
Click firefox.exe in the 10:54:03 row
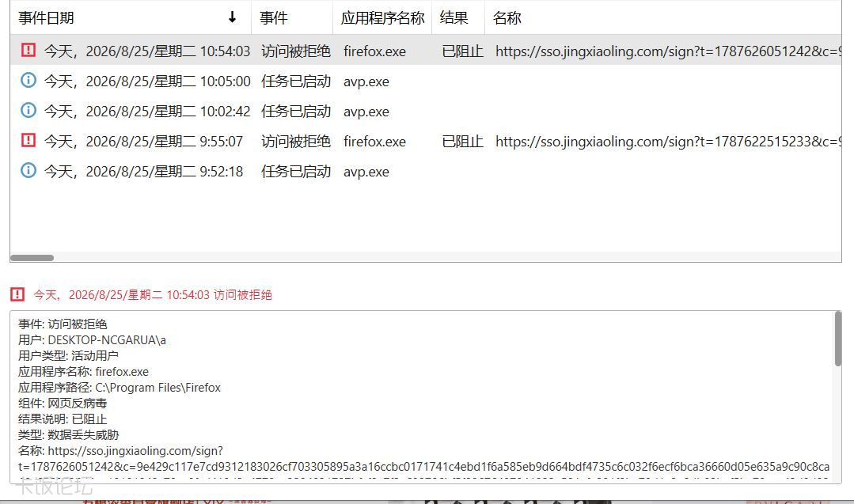point(374,51)
